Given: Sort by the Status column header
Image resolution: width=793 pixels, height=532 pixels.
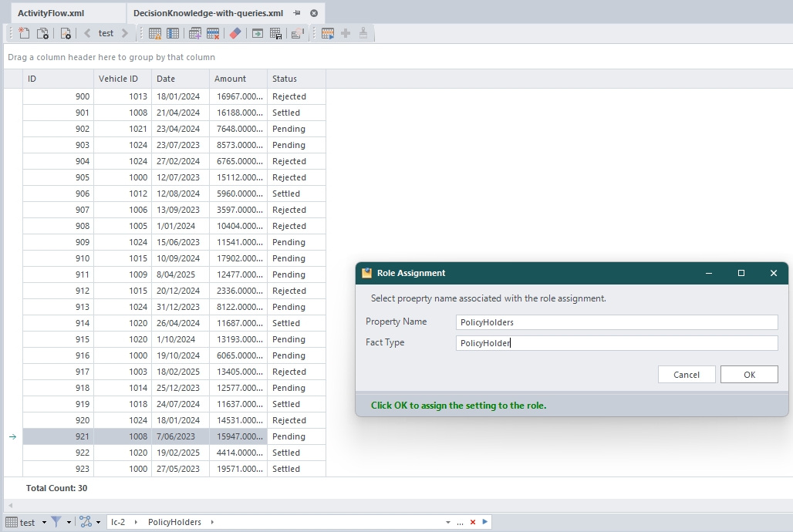Looking at the screenshot, I should tap(296, 79).
